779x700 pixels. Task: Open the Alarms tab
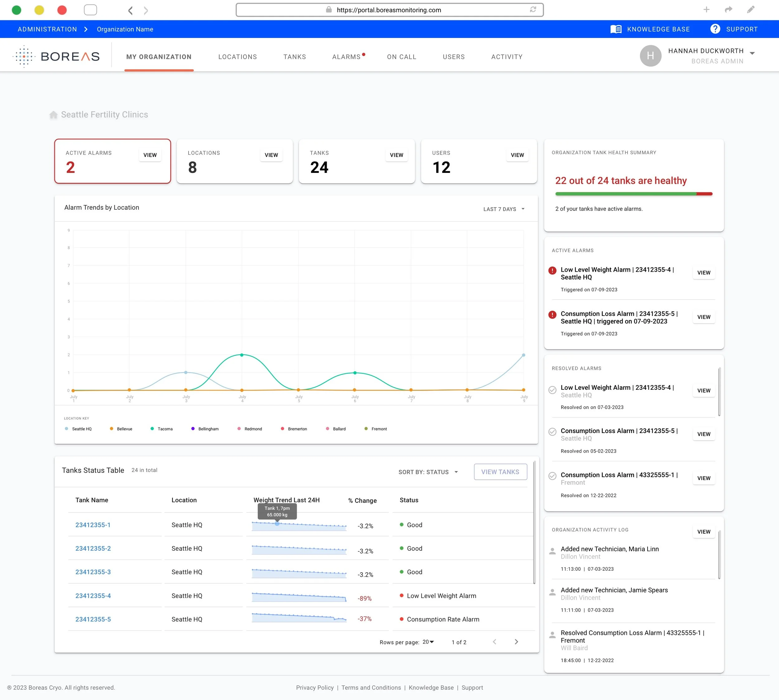pyautogui.click(x=346, y=57)
